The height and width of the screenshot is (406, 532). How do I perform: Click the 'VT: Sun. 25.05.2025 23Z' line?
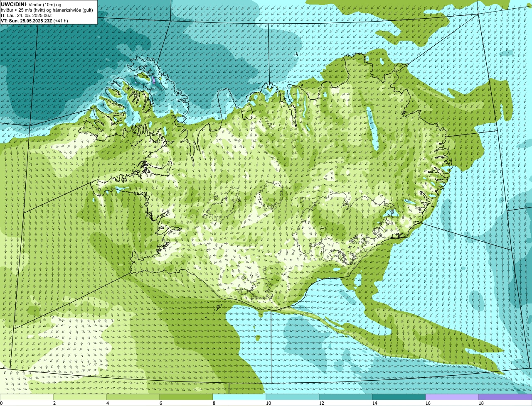tap(27, 20)
